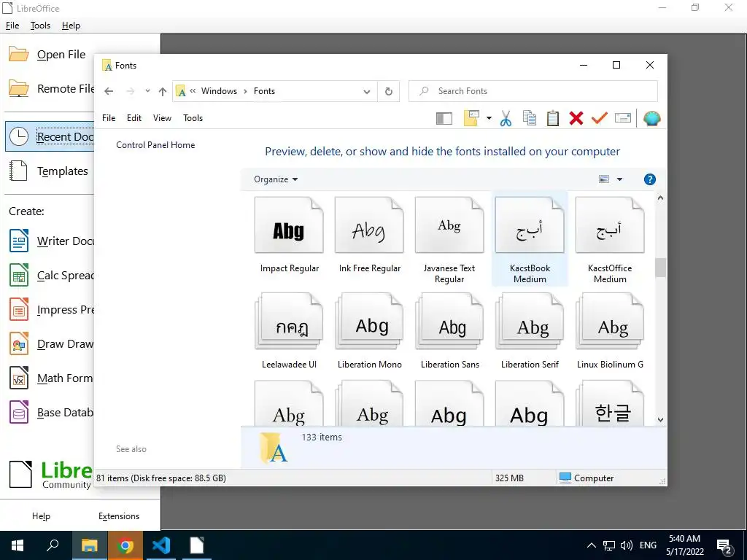Open the View menu in Fonts window
This screenshot has width=747, height=560.
(x=162, y=117)
